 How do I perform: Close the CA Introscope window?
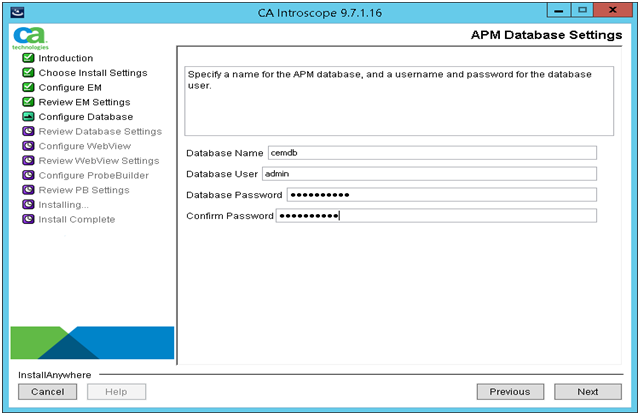613,10
